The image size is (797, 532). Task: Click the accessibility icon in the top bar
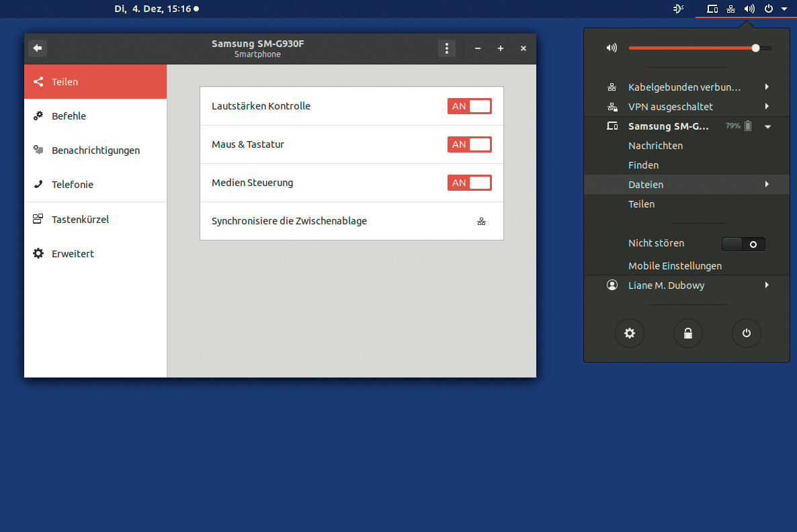point(678,9)
